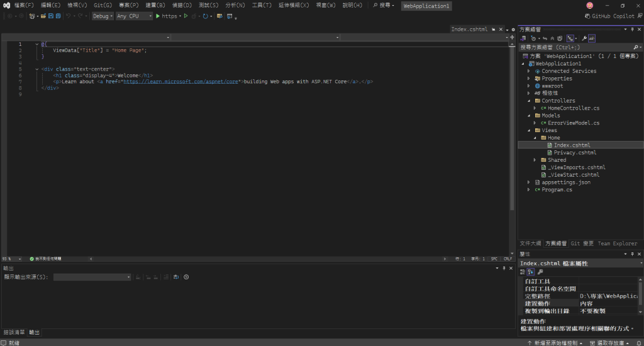Click pending changes filter clock icon
Image resolution: width=644 pixels, height=346 pixels.
point(533,38)
